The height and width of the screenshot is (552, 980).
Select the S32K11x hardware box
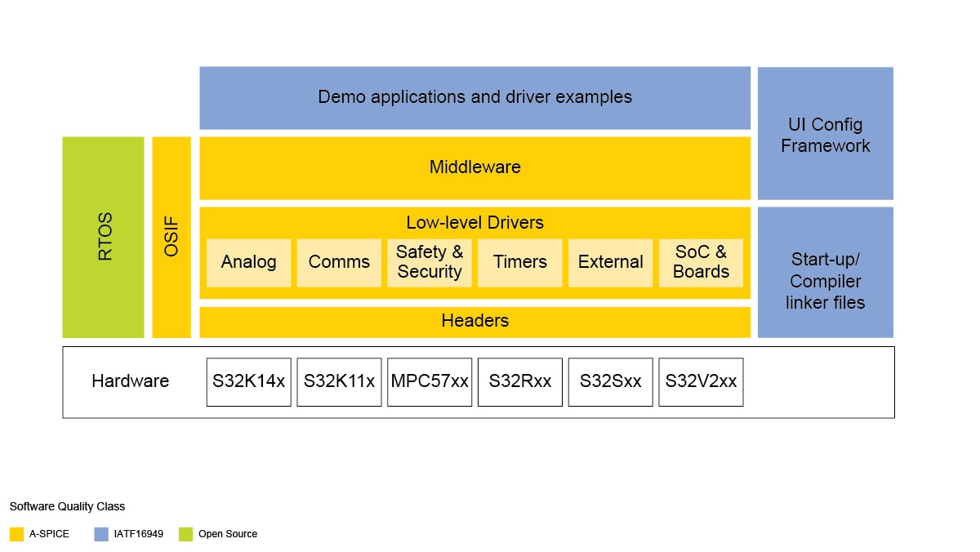click(339, 381)
